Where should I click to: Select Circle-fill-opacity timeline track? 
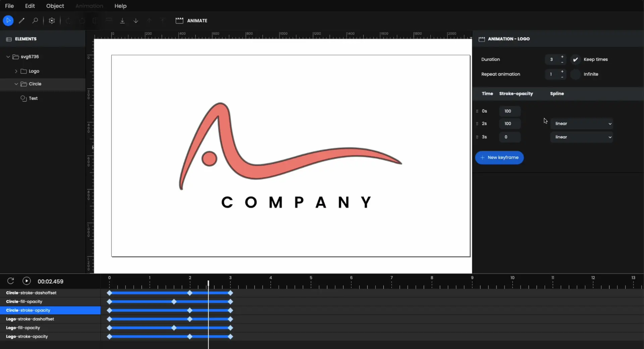pyautogui.click(x=50, y=301)
